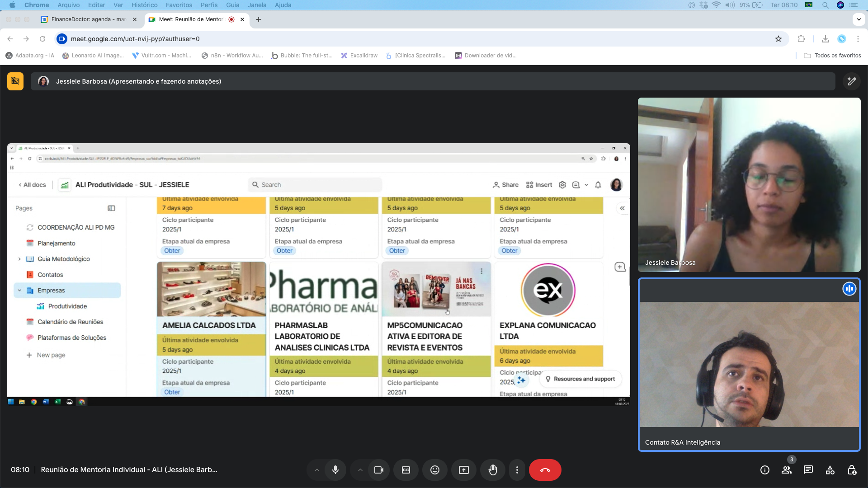Viewport: 868px width, 488px height.
Task: Turn off the camera
Action: coord(378,470)
